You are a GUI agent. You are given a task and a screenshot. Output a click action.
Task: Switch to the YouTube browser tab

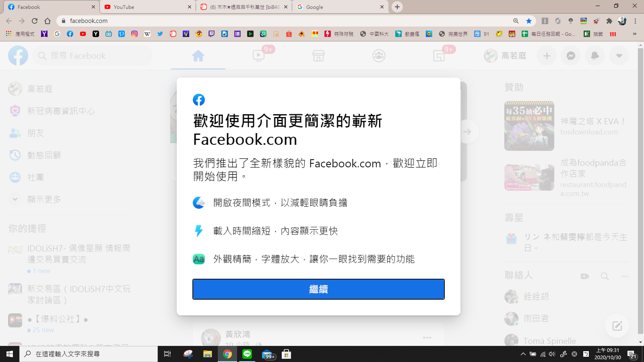coord(147,7)
